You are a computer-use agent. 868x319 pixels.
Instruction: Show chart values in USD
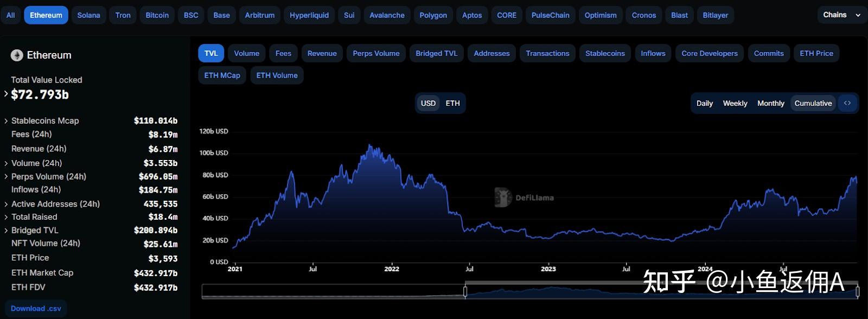coord(429,103)
